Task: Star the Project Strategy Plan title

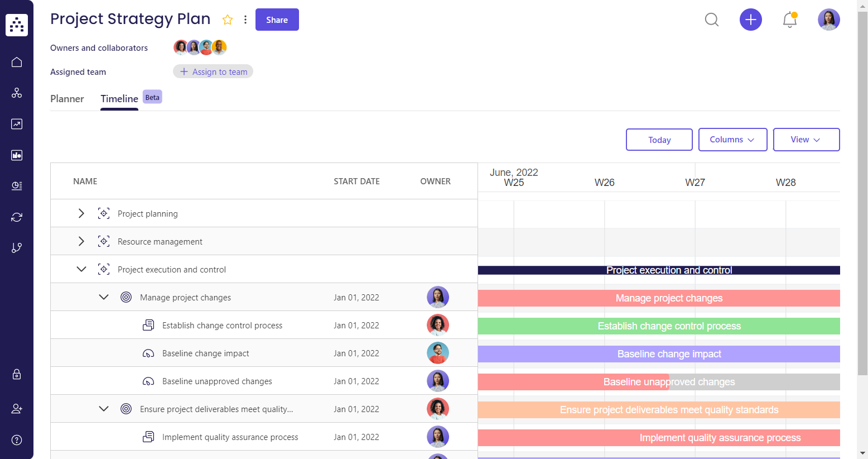Action: coord(227,19)
